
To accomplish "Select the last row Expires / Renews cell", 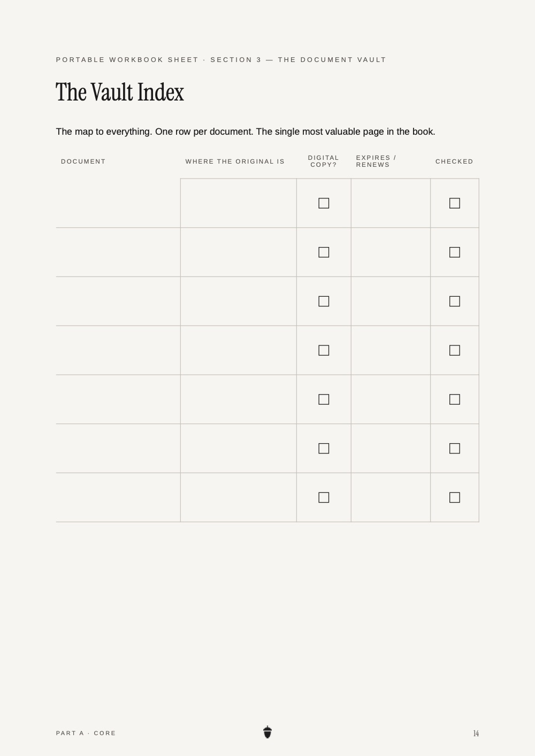I will (x=391, y=498).
